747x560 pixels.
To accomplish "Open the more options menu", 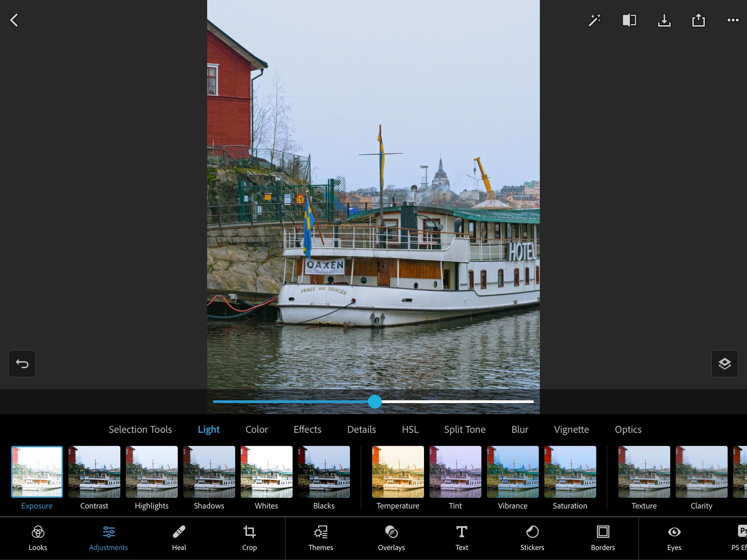I will click(732, 20).
